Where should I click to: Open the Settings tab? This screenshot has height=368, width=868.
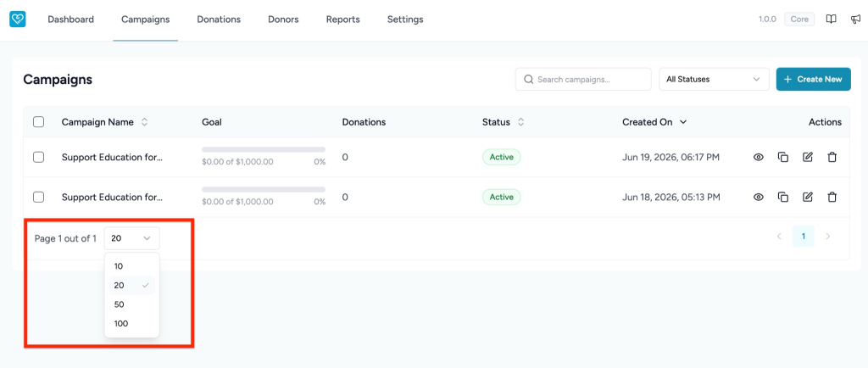click(x=405, y=20)
